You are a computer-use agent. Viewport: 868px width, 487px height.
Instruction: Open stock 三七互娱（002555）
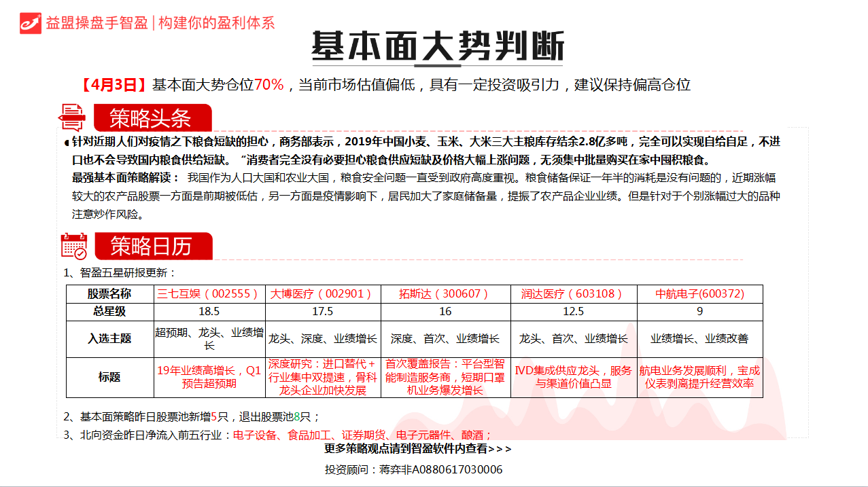click(209, 294)
